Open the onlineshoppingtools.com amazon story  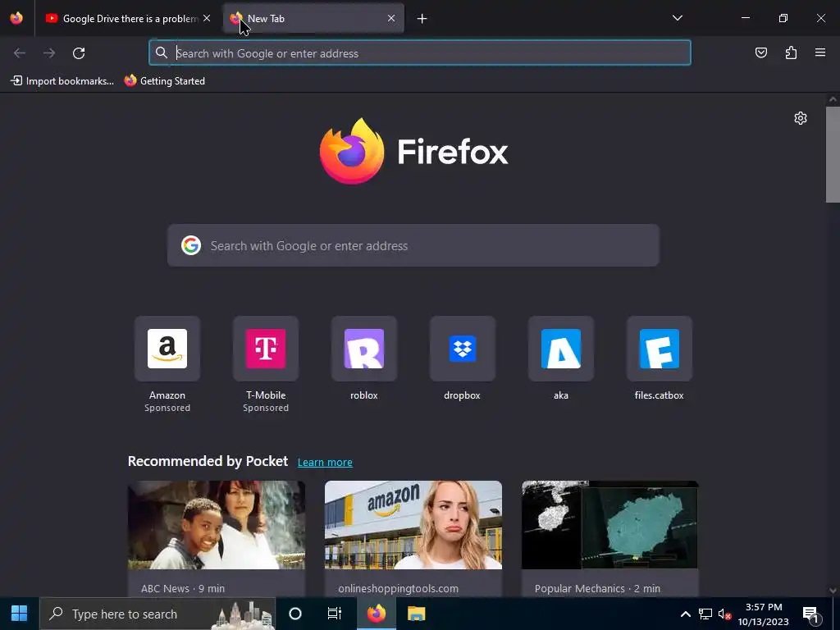(413, 525)
